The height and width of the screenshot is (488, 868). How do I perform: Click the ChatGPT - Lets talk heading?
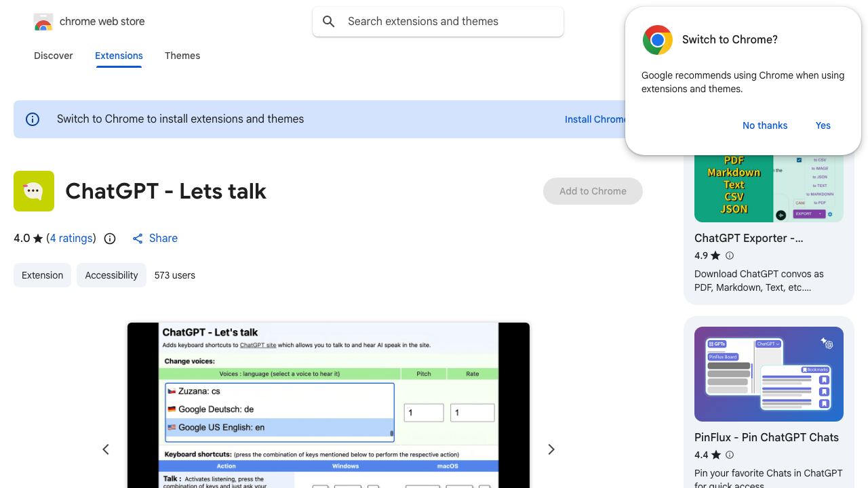(166, 191)
